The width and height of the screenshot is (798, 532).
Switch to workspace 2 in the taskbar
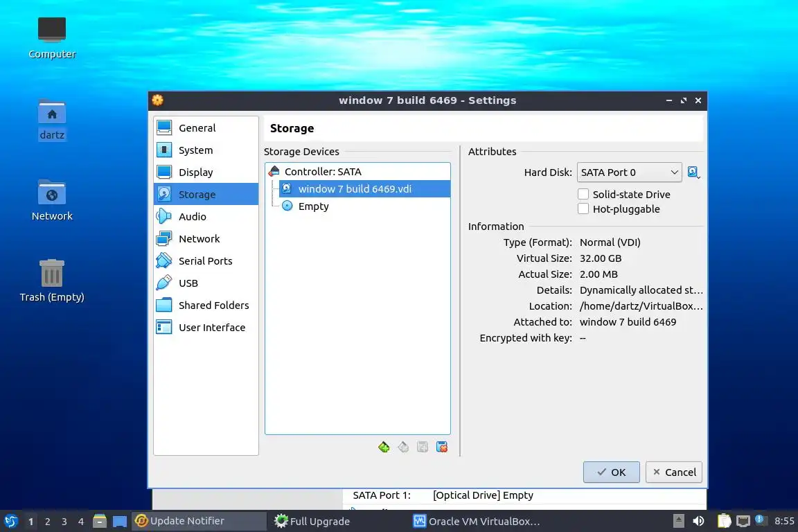[47, 522]
